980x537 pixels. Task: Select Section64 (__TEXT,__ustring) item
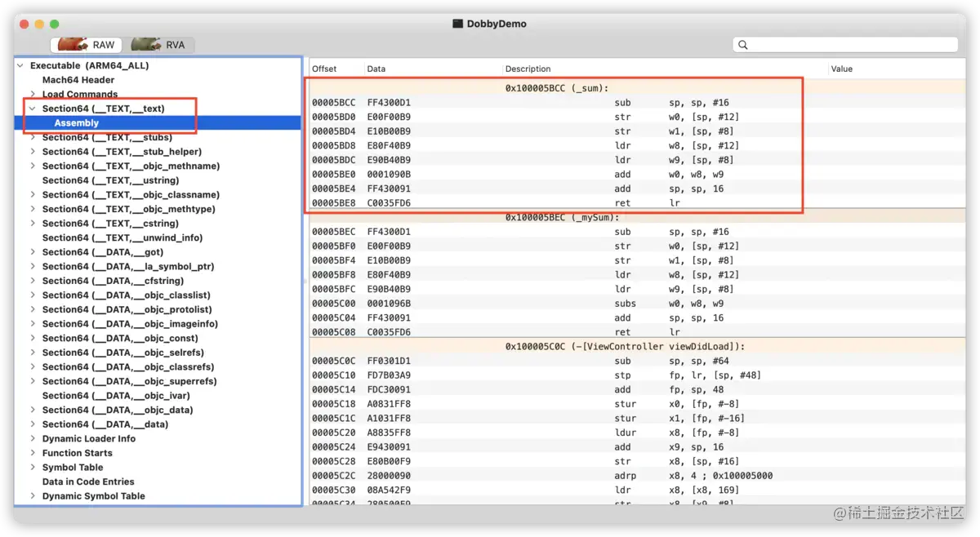click(110, 180)
